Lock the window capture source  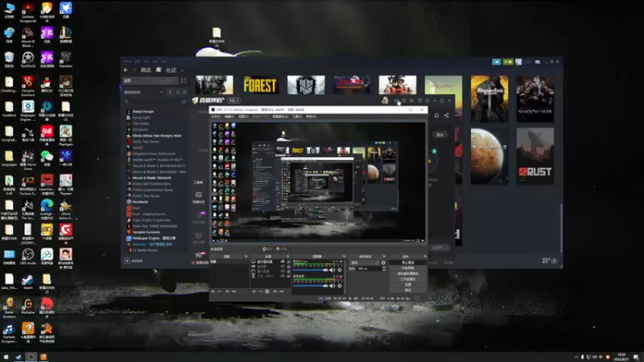click(x=289, y=271)
